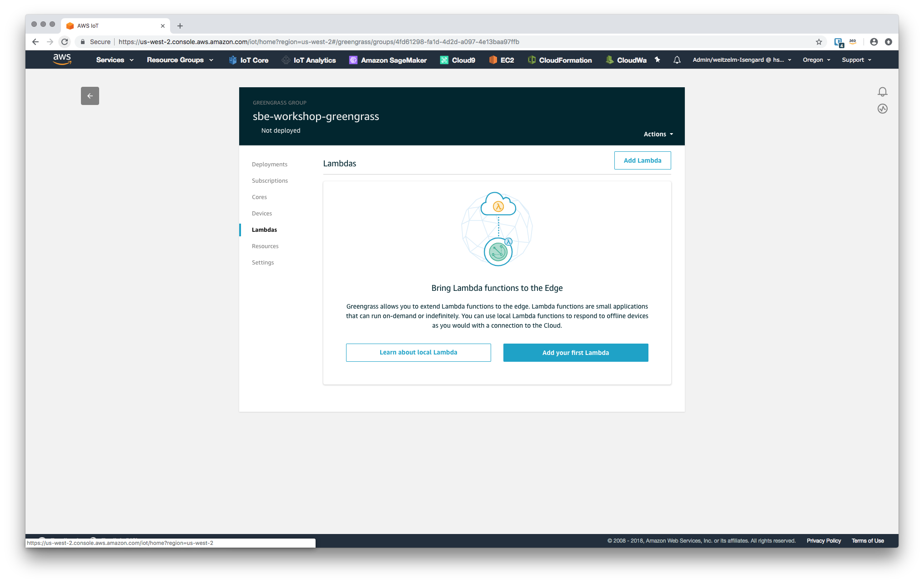Open a new browser tab
924x584 pixels.
pos(180,26)
